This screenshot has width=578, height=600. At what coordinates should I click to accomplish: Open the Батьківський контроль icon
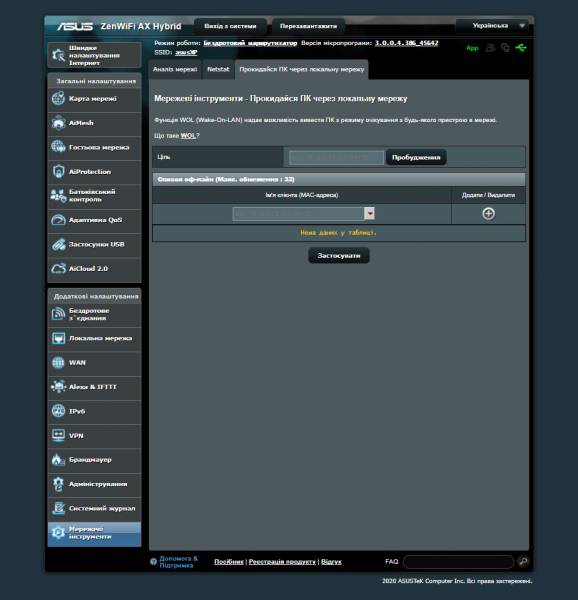click(x=58, y=196)
